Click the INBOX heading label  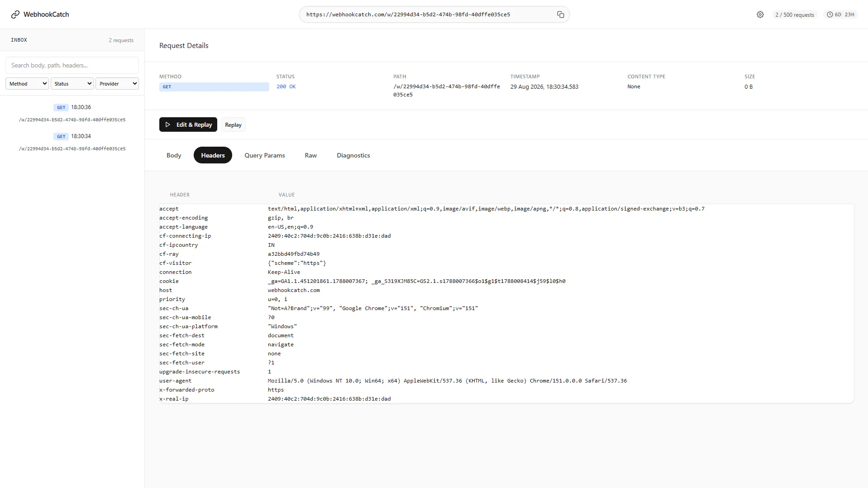click(x=19, y=40)
